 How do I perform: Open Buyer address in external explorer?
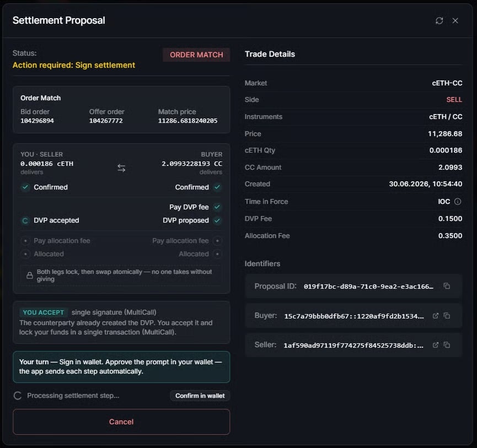tap(435, 316)
